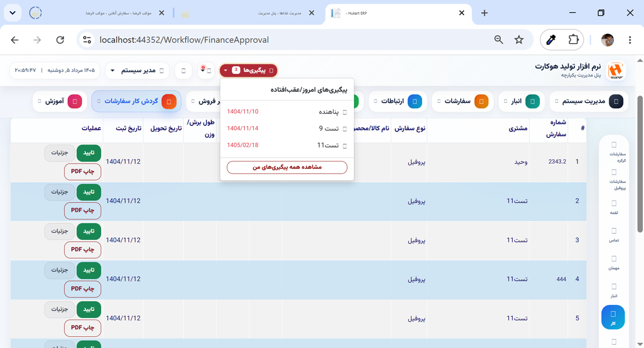This screenshot has width=644, height=348.
Task: Click order number 2343.2 cell
Action: [557, 161]
